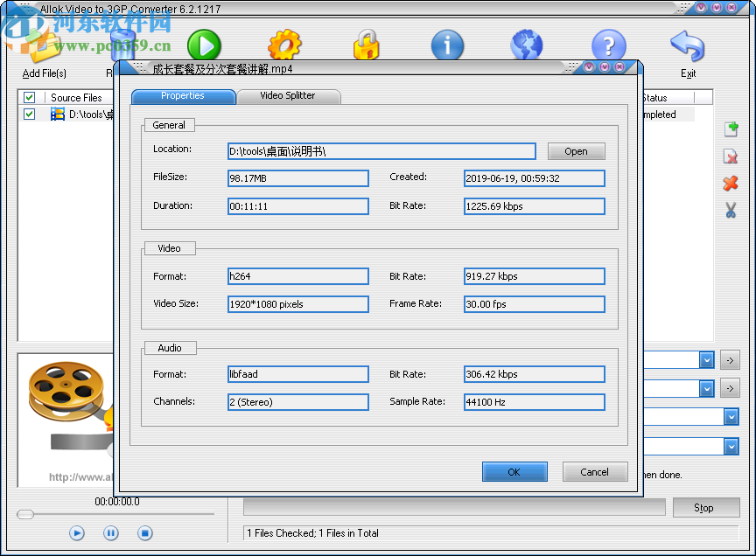Add a new file with the green plus icon

[x=731, y=129]
